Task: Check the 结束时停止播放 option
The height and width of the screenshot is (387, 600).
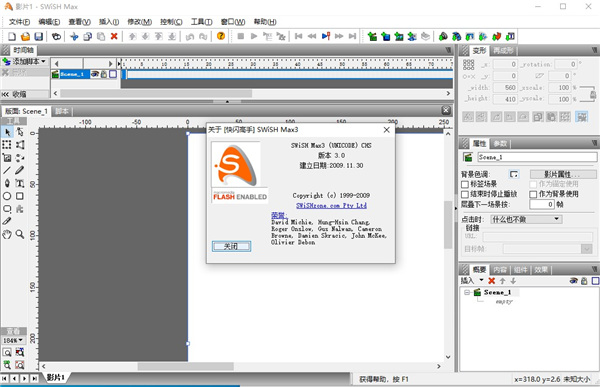Action: coord(465,194)
